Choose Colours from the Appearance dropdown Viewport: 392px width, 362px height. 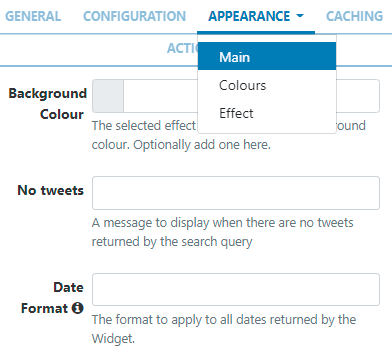267,85
